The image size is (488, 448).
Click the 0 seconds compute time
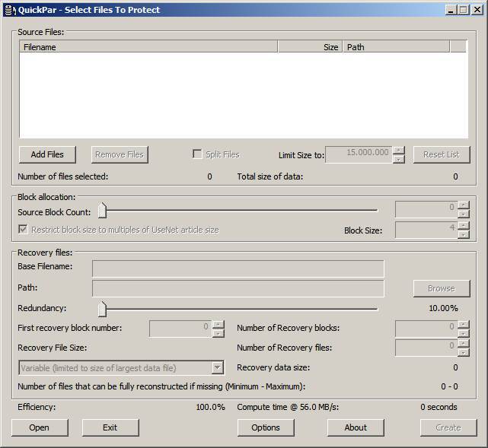pyautogui.click(x=439, y=407)
